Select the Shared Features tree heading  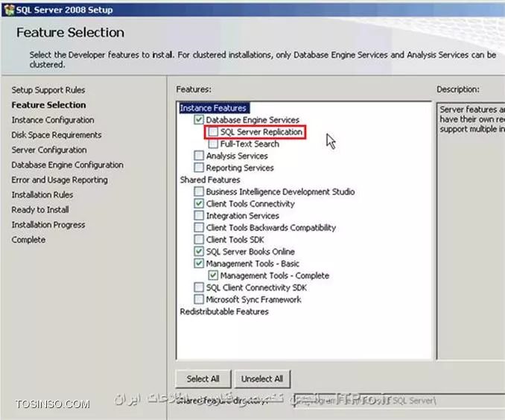tap(210, 179)
